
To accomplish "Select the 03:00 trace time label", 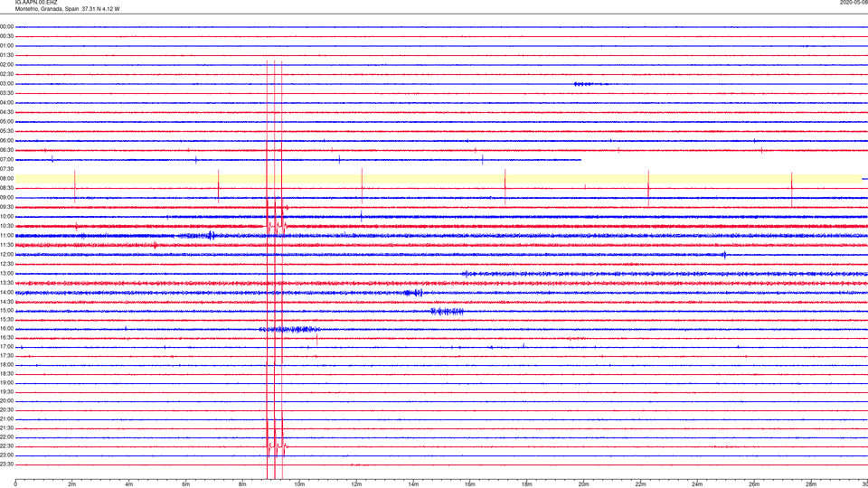I will pos(6,83).
